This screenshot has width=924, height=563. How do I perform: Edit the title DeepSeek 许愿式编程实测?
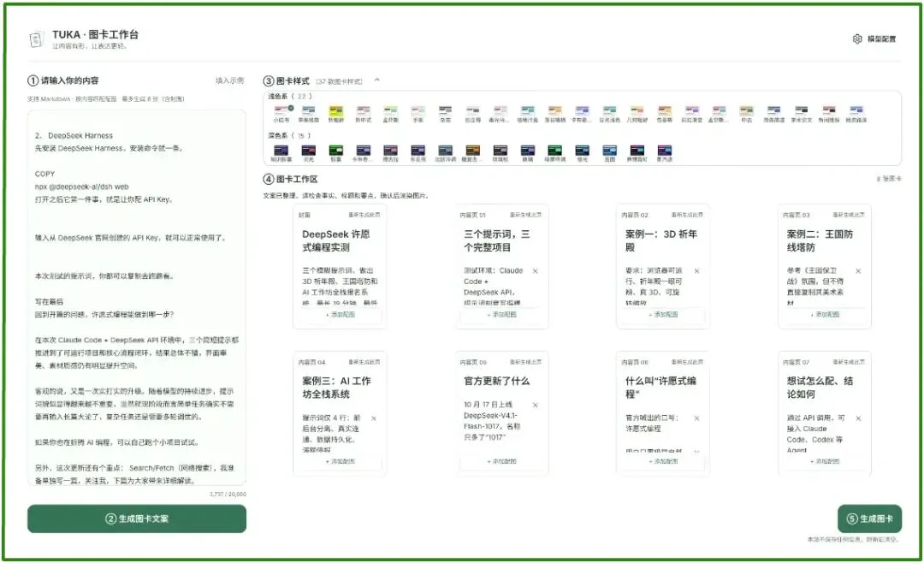point(336,240)
